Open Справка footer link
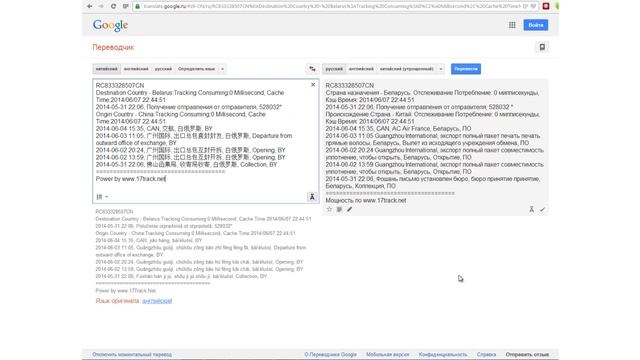Image resolution: width=640 pixels, height=360 pixels. (x=486, y=354)
